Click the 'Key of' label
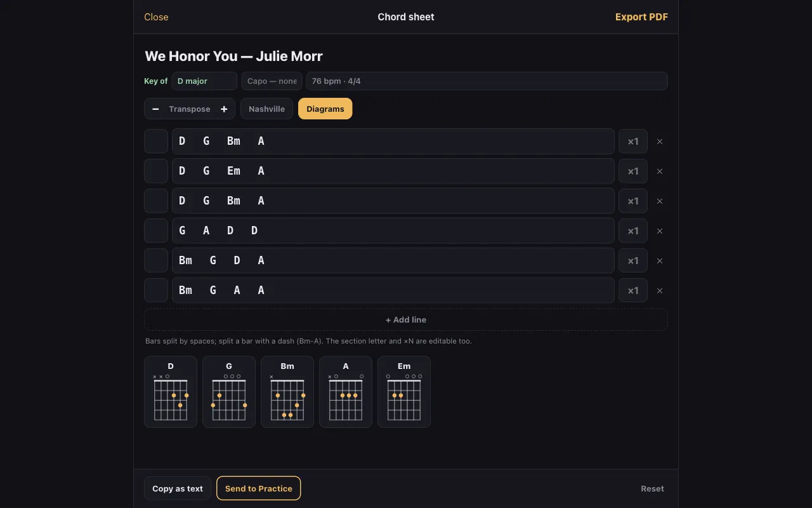Image resolution: width=812 pixels, height=508 pixels. (156, 81)
